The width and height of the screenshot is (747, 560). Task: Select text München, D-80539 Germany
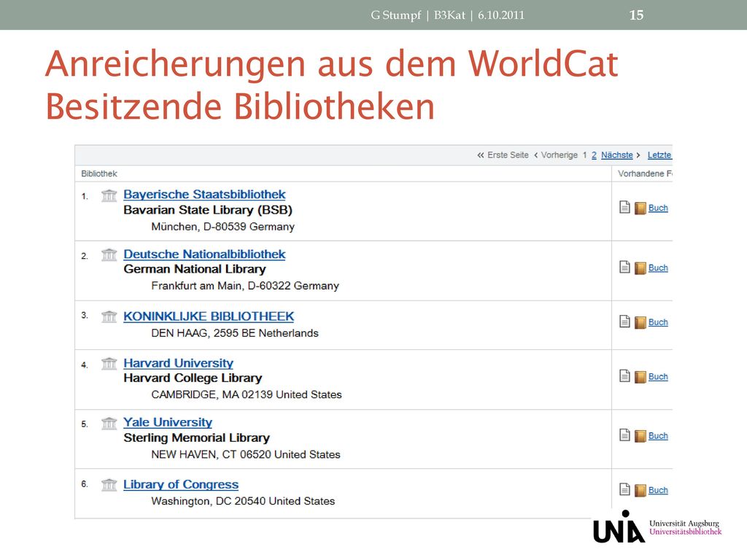tap(223, 227)
